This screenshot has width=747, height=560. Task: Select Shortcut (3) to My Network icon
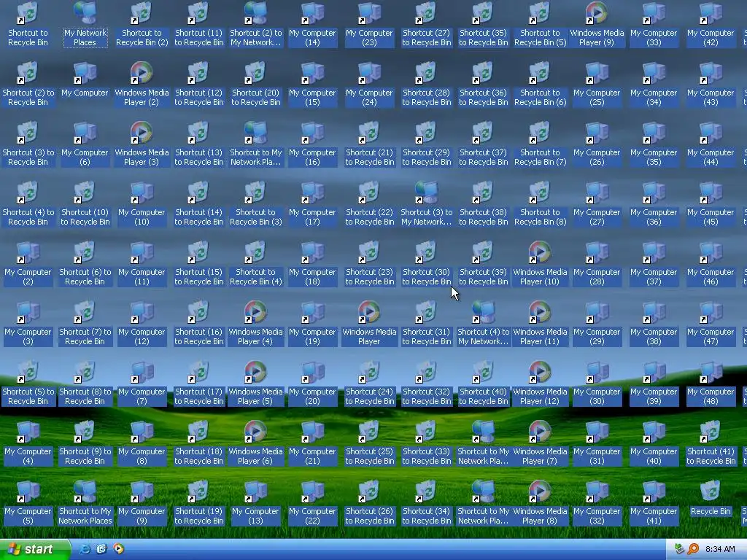pos(426,204)
